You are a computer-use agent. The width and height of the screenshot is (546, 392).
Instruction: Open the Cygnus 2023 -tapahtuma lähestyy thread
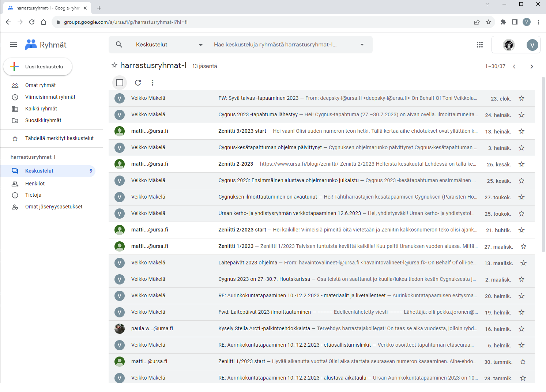[x=258, y=115]
